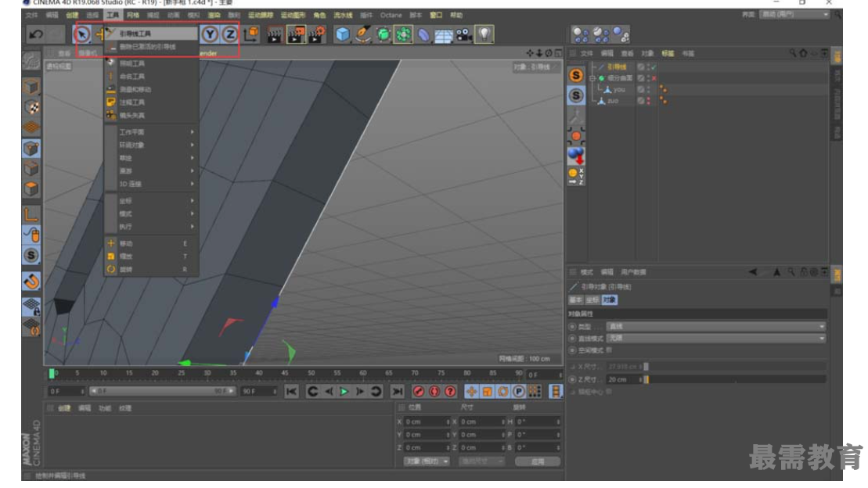Click the record active objects red button
868x488 pixels.
coord(419,392)
